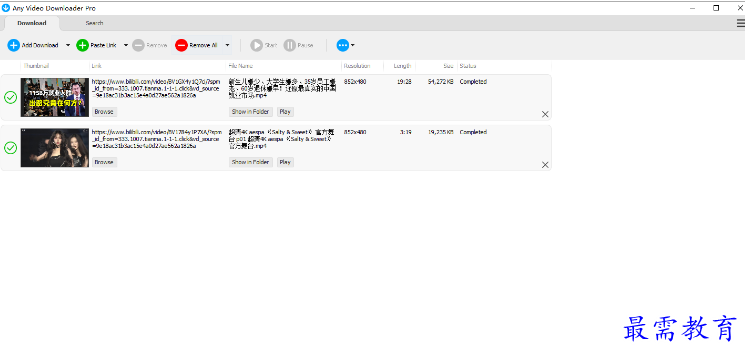
Task: Sort by the Resolution column header
Action: point(357,66)
